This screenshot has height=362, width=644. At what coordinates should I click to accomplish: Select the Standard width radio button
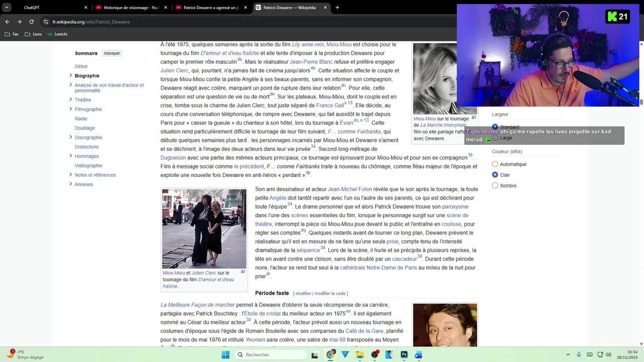pyautogui.click(x=495, y=127)
